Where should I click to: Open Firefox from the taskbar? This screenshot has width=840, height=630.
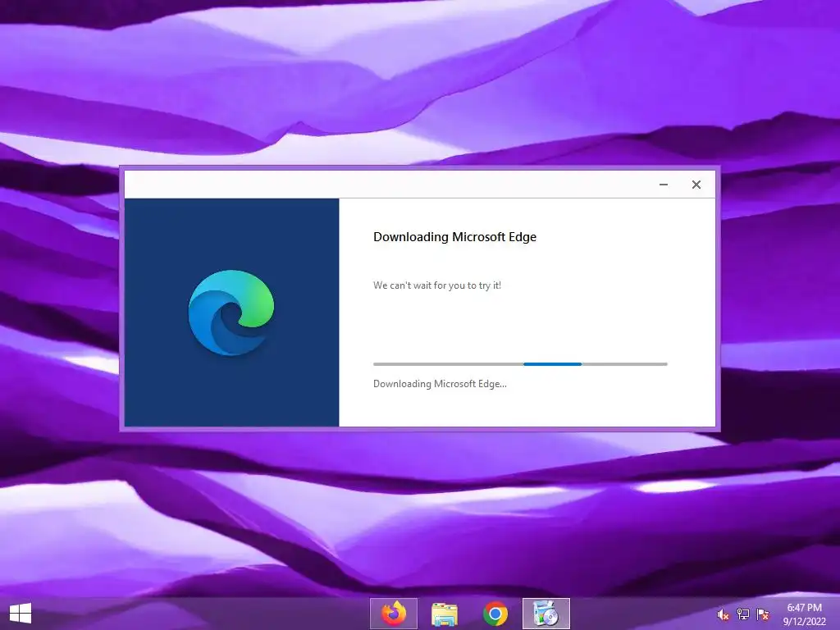(394, 614)
